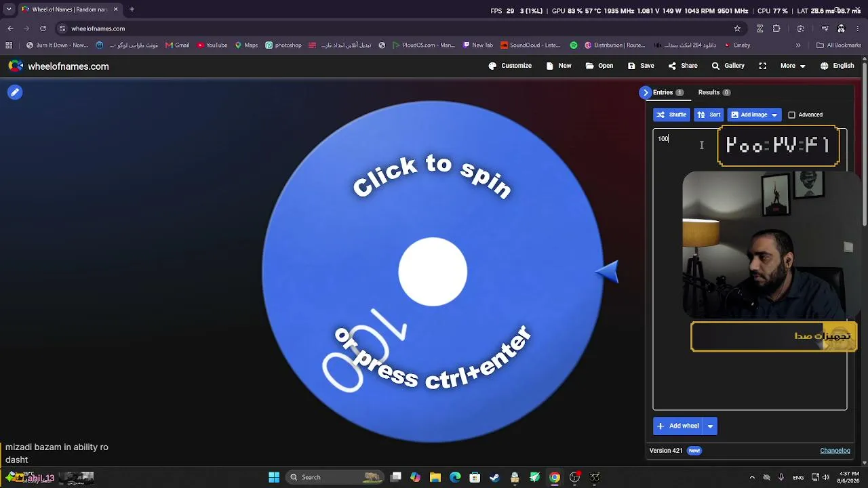Open Microsoft Store from the taskbar

click(475, 477)
